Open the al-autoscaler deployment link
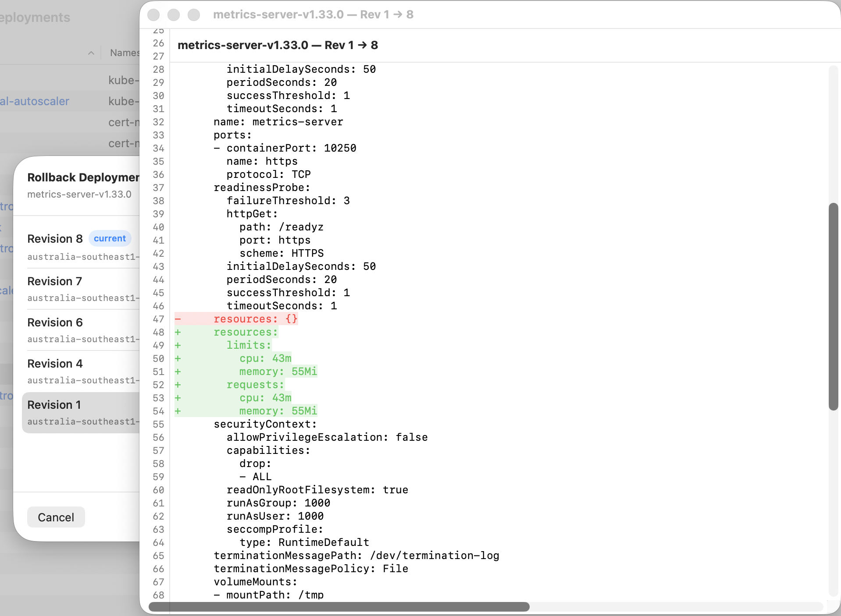The height and width of the screenshot is (616, 841). (x=35, y=101)
